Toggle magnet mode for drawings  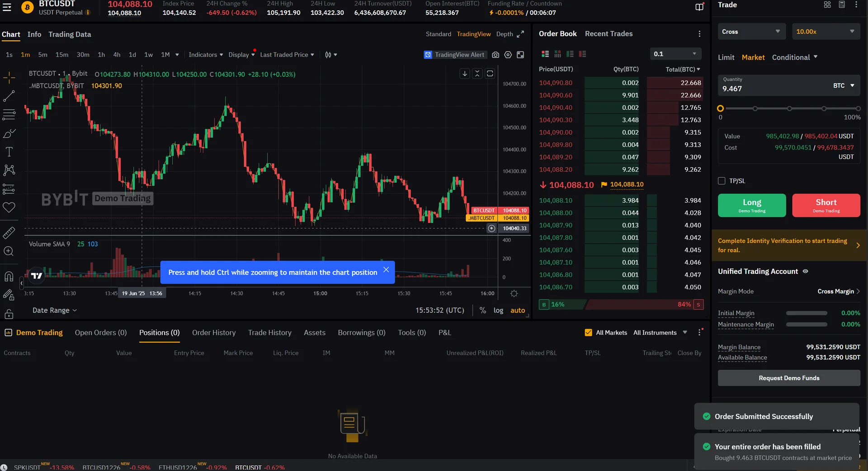9,277
